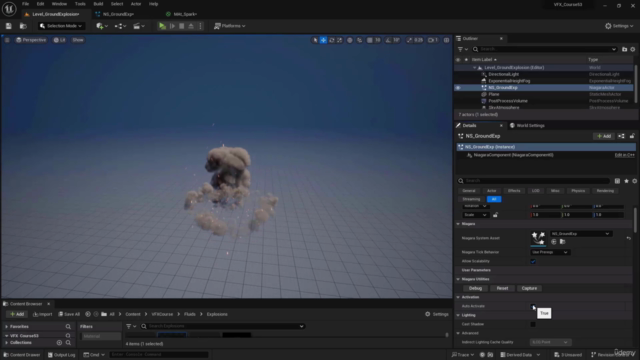Open the Scale type dropdown
The height and width of the screenshot is (360, 640).
(475, 215)
